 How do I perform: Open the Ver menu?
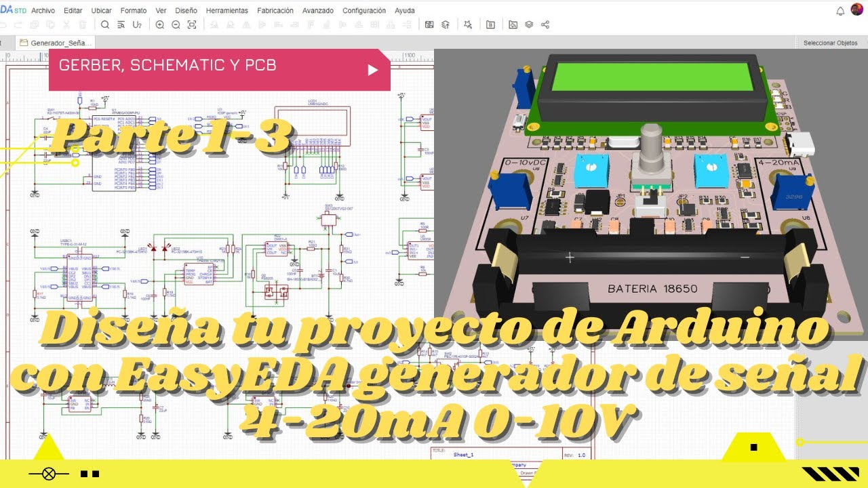[x=161, y=11]
